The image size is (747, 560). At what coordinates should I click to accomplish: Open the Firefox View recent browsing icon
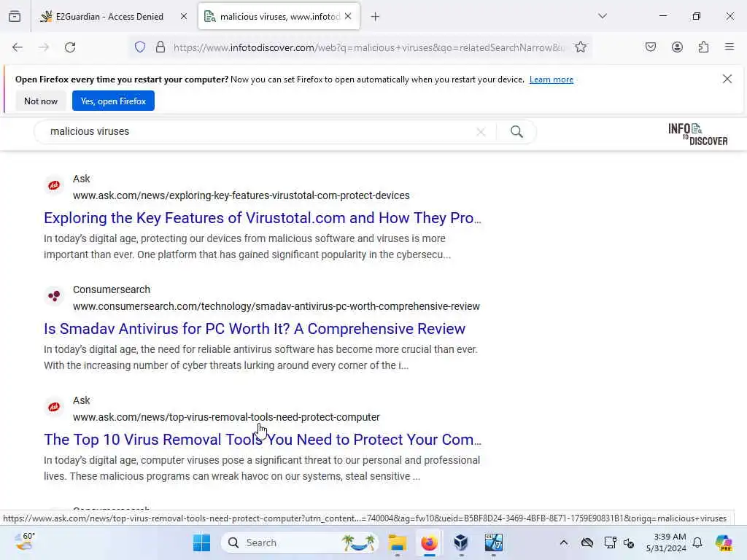point(15,17)
